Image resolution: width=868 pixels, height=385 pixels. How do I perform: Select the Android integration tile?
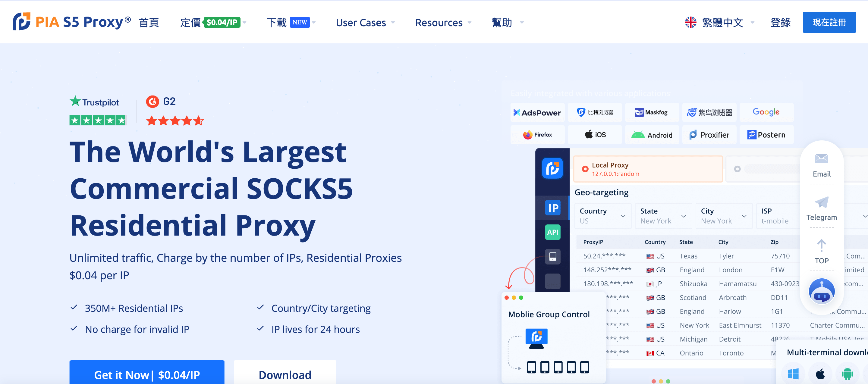pyautogui.click(x=652, y=135)
